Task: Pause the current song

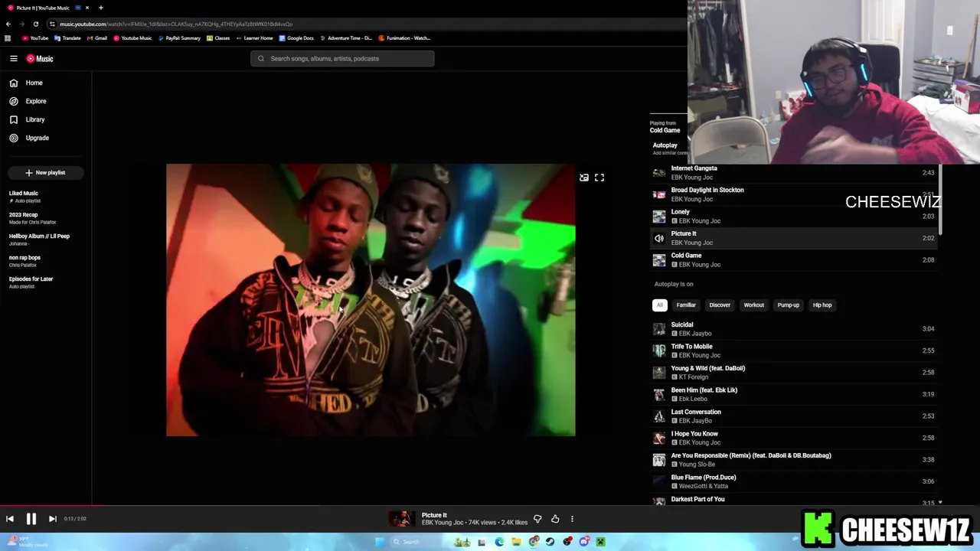Action: 31,519
